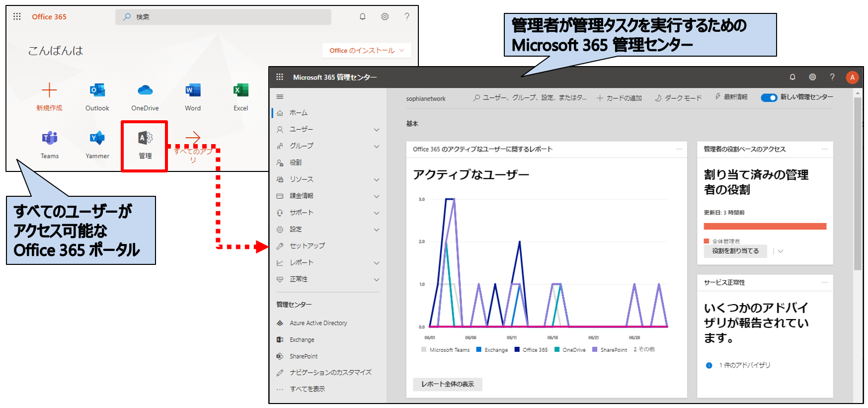
Task: Open settings gear in Office 365 portal
Action: click(x=385, y=16)
